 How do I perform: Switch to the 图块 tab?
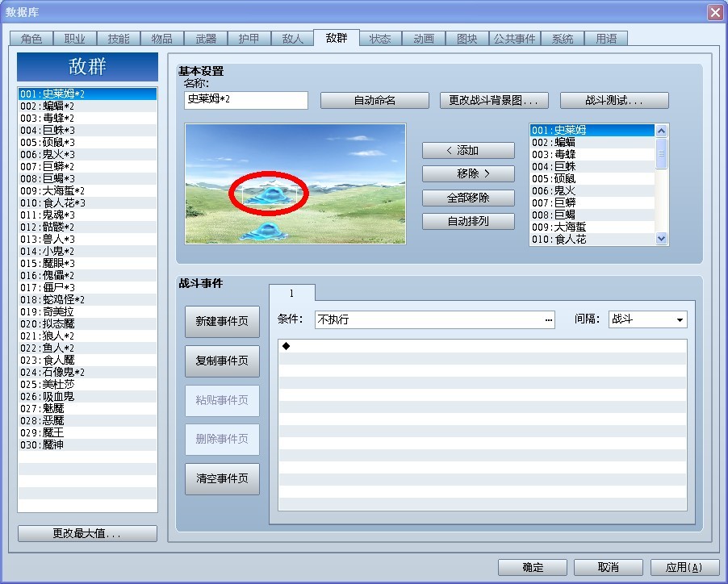coord(467,39)
